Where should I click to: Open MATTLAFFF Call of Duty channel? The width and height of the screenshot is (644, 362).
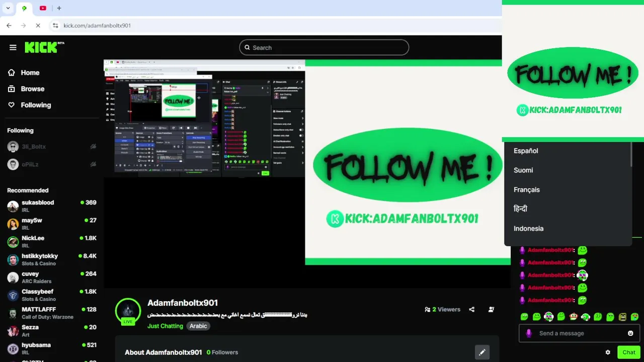tap(51, 313)
